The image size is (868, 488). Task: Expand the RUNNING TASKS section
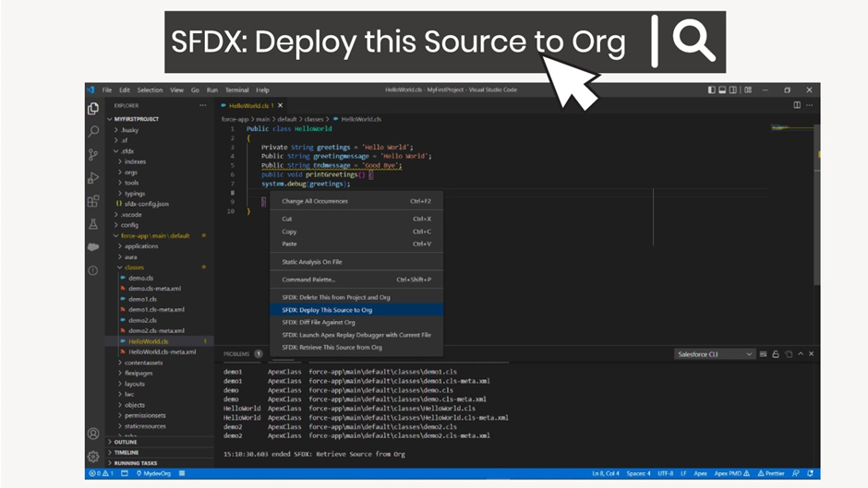click(136, 463)
